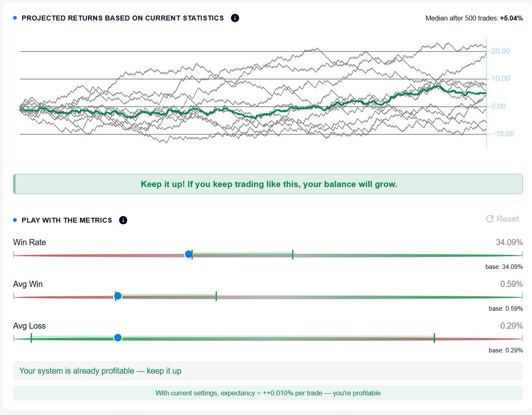
Task: Click the 20.00 axis label on chart
Action: (500, 51)
